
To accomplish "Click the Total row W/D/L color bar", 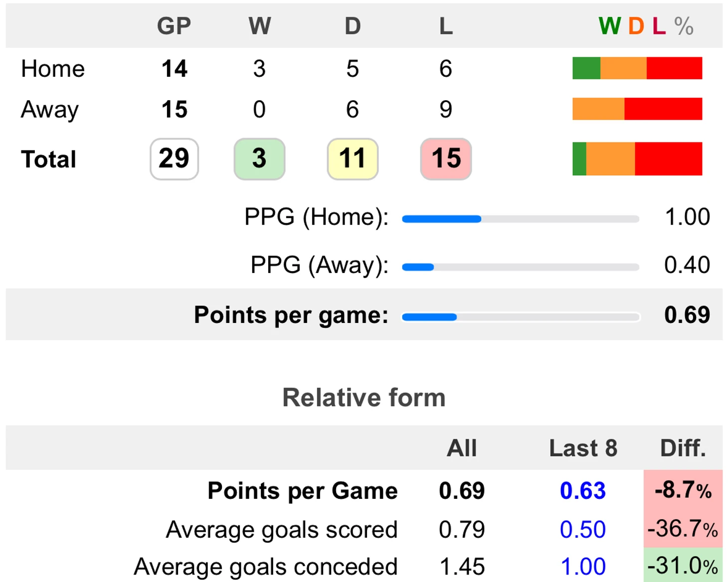I will [637, 159].
